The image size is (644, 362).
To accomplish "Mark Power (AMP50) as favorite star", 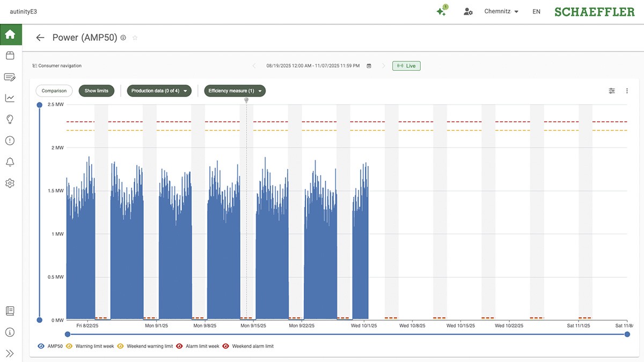I will pyautogui.click(x=135, y=38).
